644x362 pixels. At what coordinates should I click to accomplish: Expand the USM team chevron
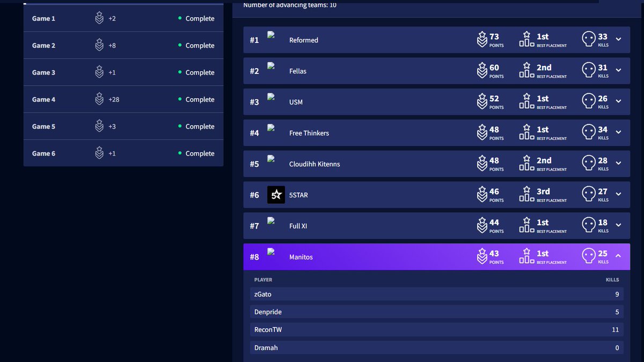618,101
